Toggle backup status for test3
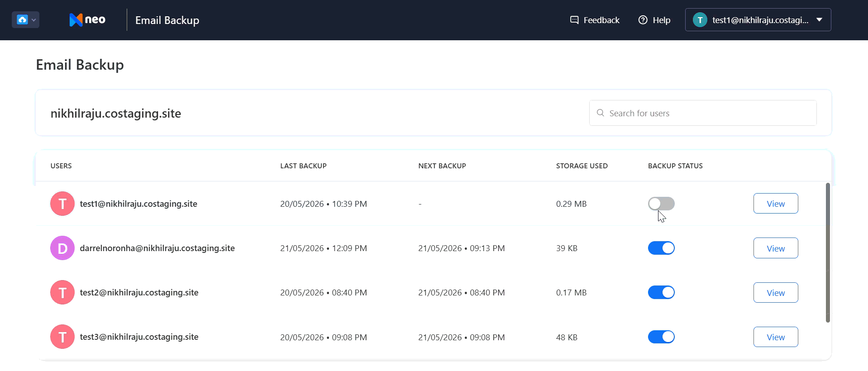Viewport: 868px width, 371px height. pyautogui.click(x=661, y=337)
